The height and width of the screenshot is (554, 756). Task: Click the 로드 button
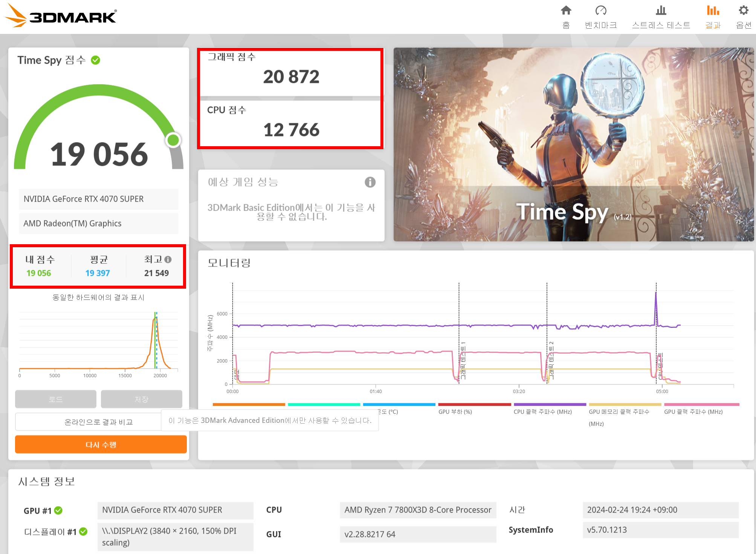[x=56, y=399]
